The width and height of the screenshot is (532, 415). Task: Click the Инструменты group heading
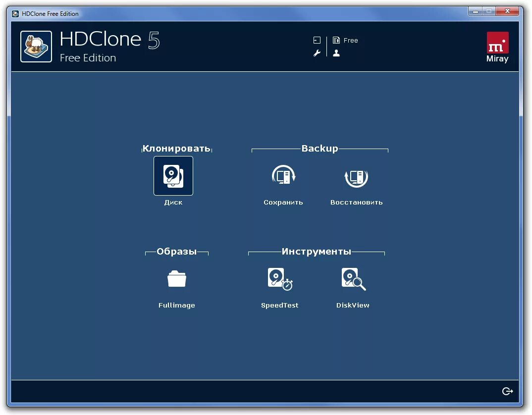point(316,252)
